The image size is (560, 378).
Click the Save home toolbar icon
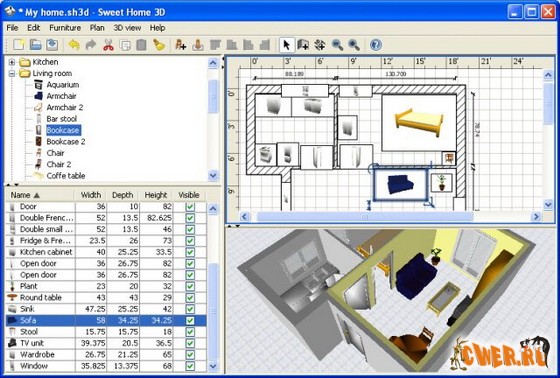click(x=52, y=45)
